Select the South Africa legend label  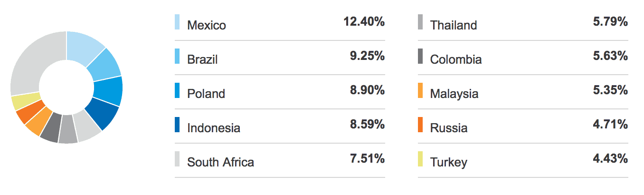click(x=220, y=162)
